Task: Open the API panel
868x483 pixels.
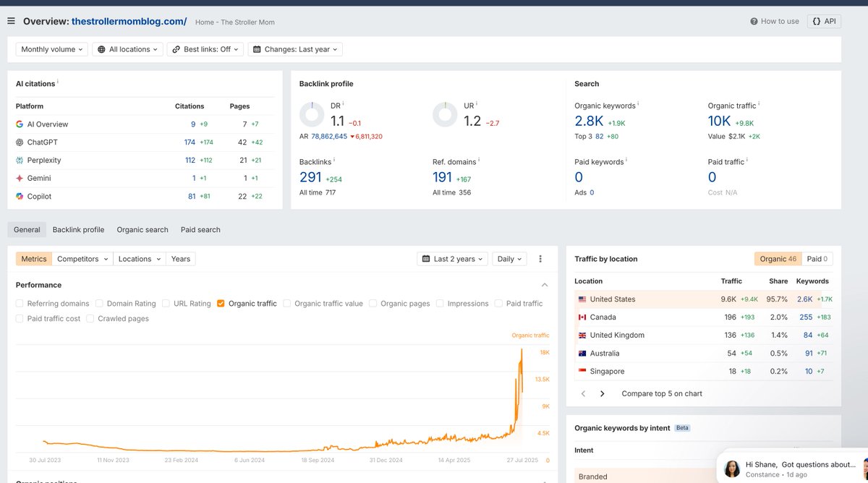Action: coord(824,21)
